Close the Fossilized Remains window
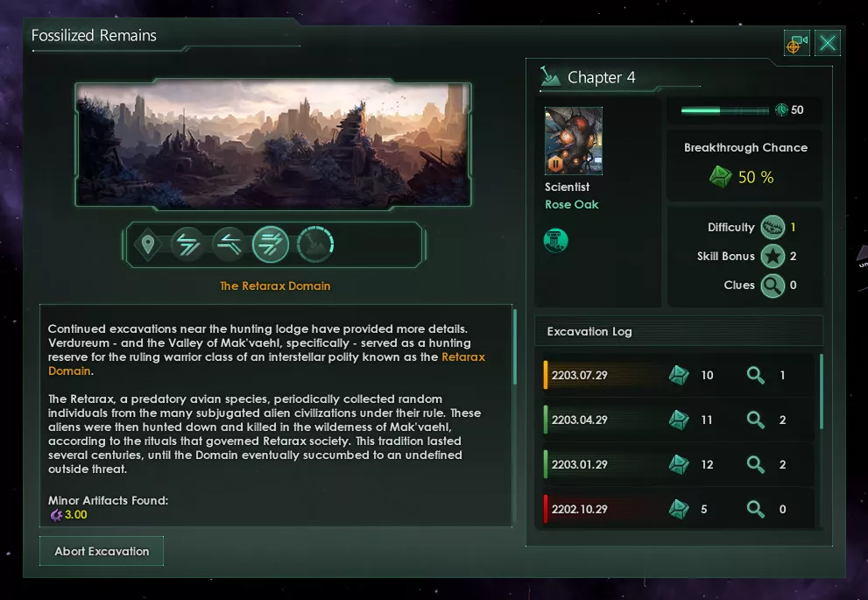Viewport: 868px width, 600px height. (x=828, y=43)
